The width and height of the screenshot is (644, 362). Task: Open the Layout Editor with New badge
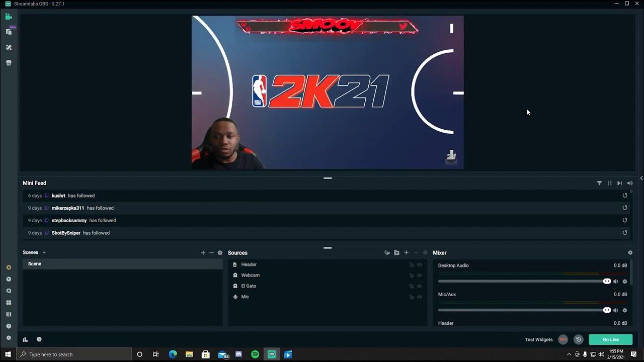9,32
